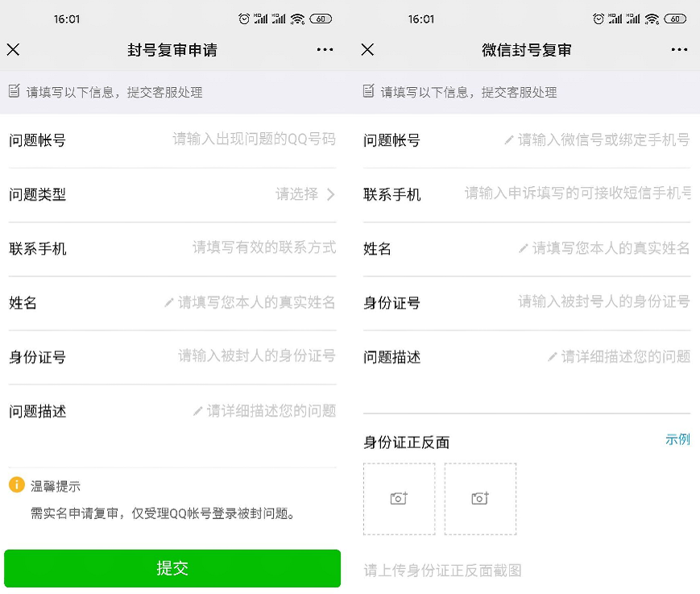Click the 请输入被封号人的身份证号 field

tap(604, 302)
